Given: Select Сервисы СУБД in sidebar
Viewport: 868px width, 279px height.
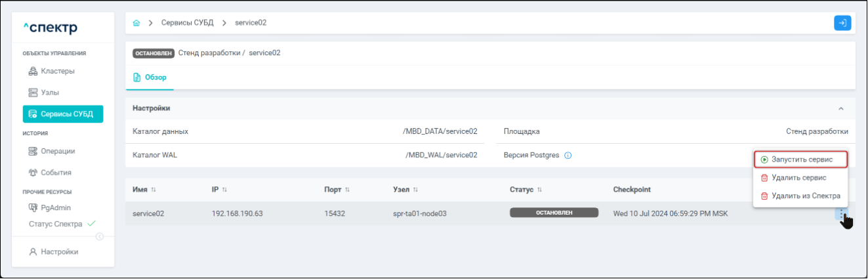Looking at the screenshot, I should pos(63,114).
